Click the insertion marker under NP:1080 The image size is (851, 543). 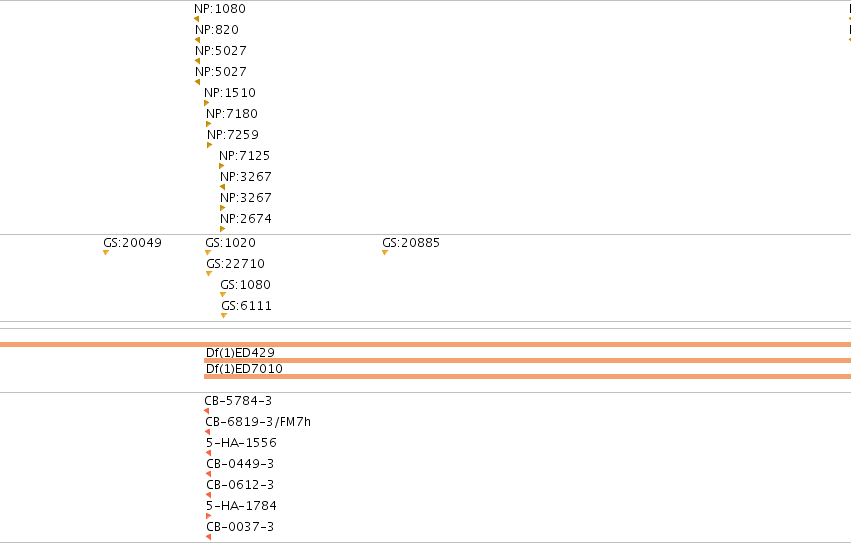tap(196, 19)
